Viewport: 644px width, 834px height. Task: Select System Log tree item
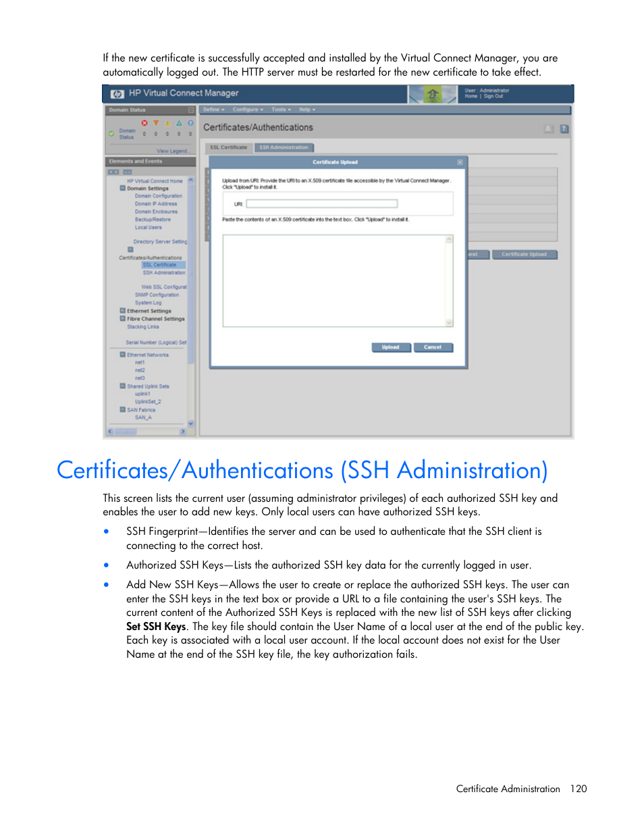coord(148,303)
